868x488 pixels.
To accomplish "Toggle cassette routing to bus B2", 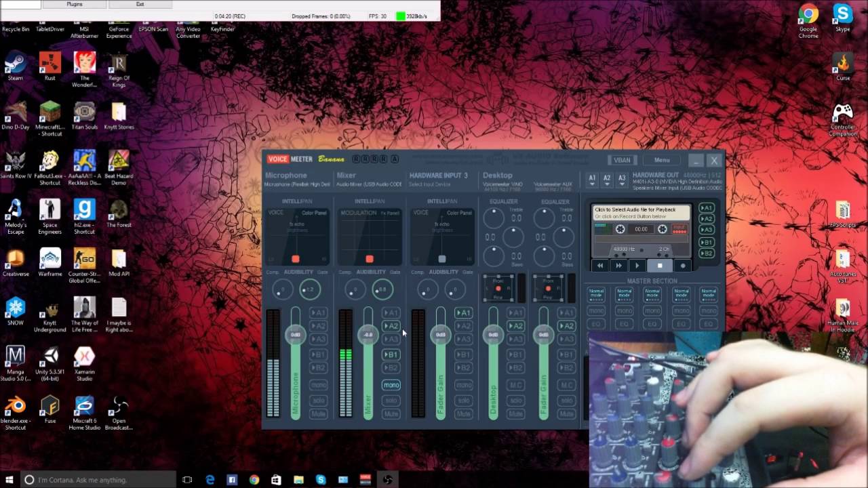I will coord(707,253).
